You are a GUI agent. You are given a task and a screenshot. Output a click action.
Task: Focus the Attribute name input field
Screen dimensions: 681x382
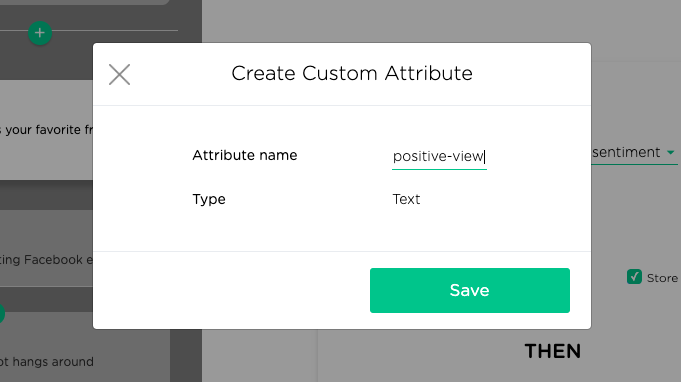[439, 157]
